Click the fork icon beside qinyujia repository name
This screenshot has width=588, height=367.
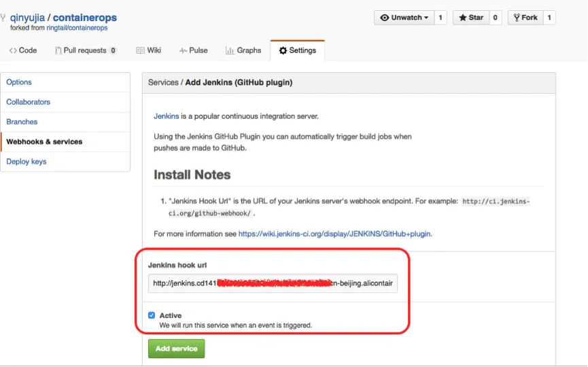[3, 18]
